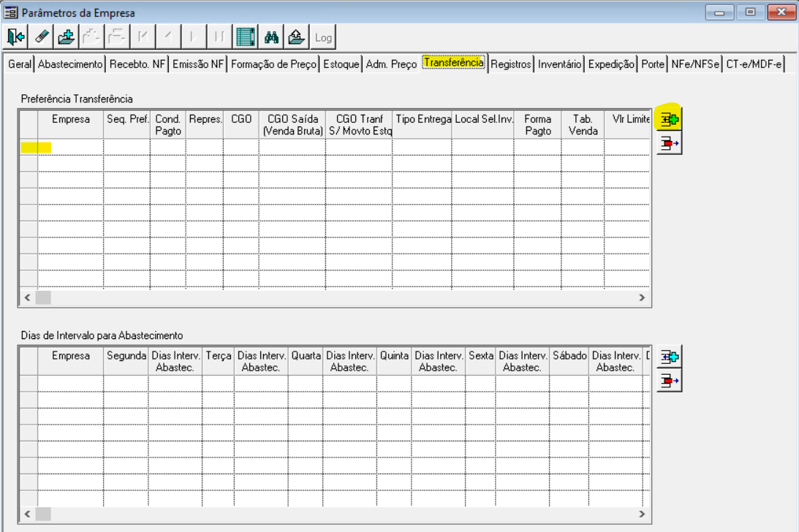Click the folder upload/save icon
Image resolution: width=799 pixels, height=532 pixels.
[x=297, y=37]
